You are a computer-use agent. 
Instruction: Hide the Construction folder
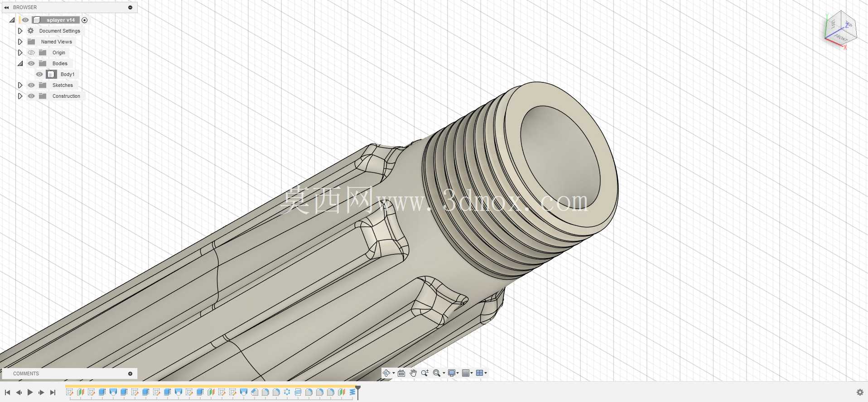coord(31,96)
